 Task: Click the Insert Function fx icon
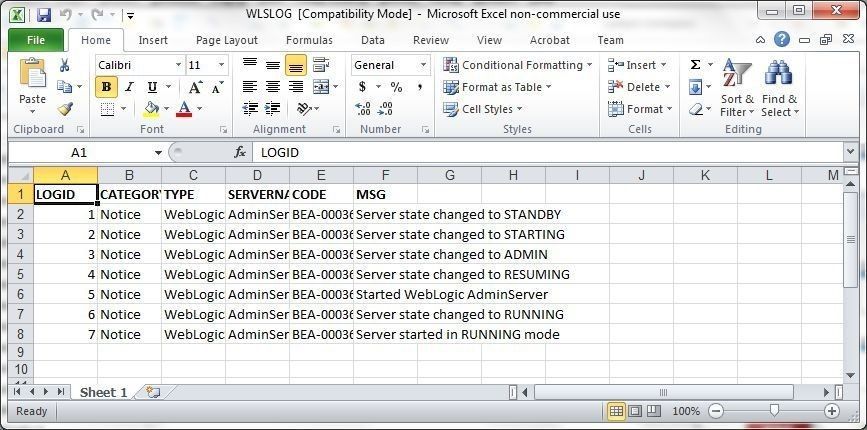click(x=240, y=153)
